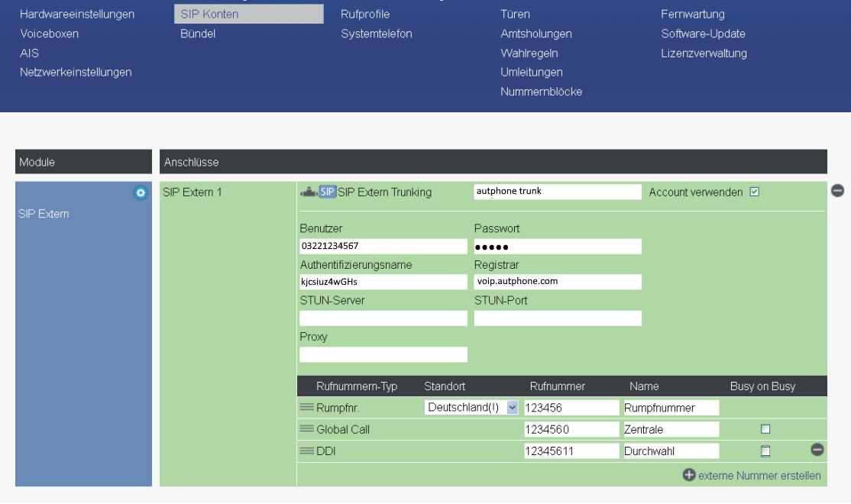Grab the drag handle of Rumpfnr. row
Viewport: 851px width, 504px height.
pos(307,408)
